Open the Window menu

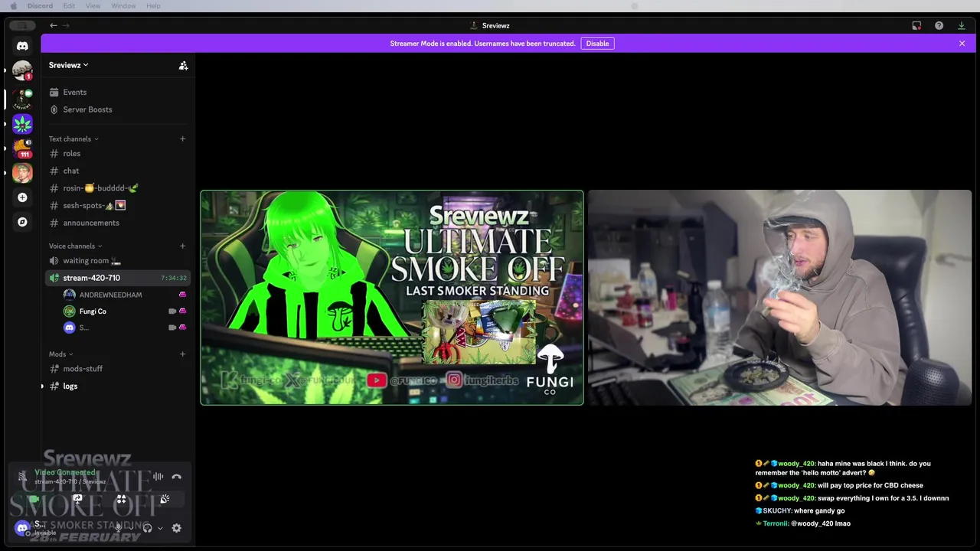(x=123, y=6)
